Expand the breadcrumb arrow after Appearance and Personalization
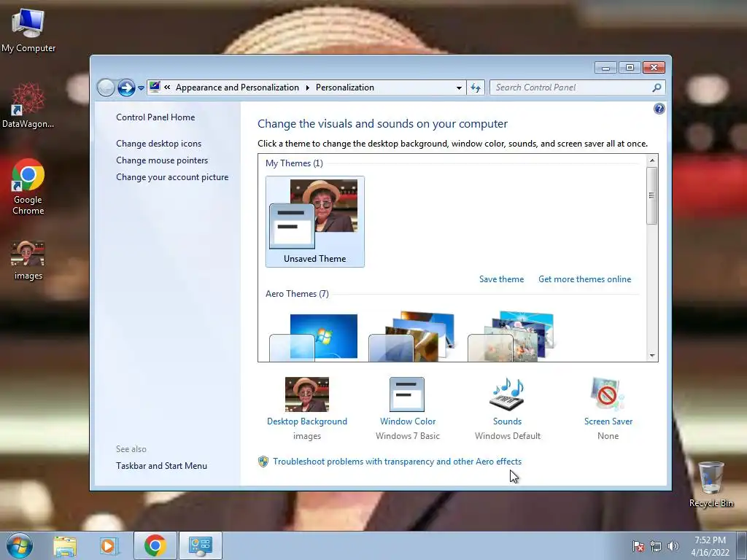 tap(307, 87)
